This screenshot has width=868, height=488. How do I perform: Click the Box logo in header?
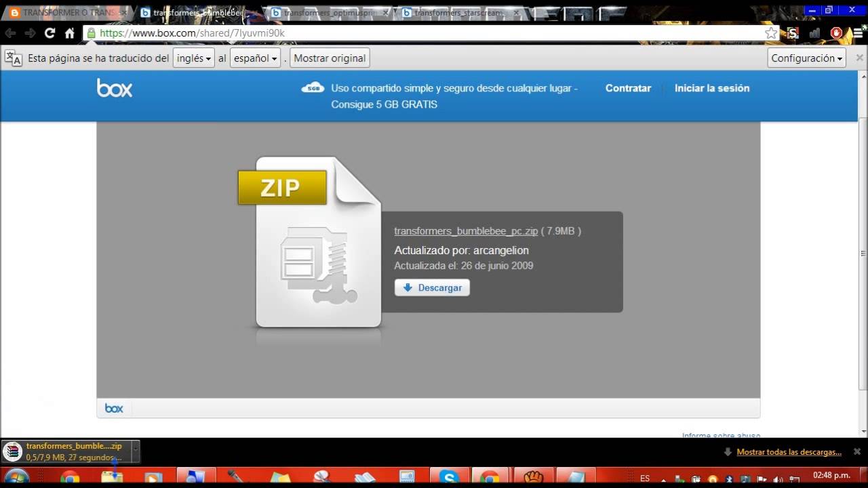pos(114,88)
